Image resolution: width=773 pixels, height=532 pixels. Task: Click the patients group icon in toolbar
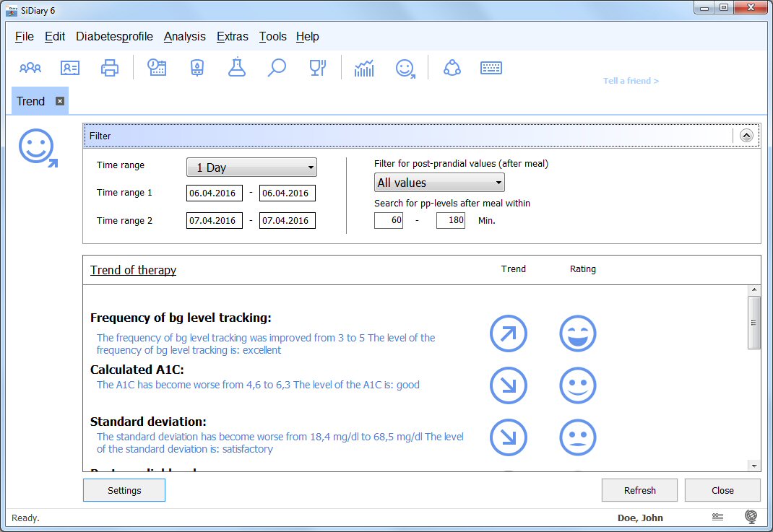(x=30, y=68)
